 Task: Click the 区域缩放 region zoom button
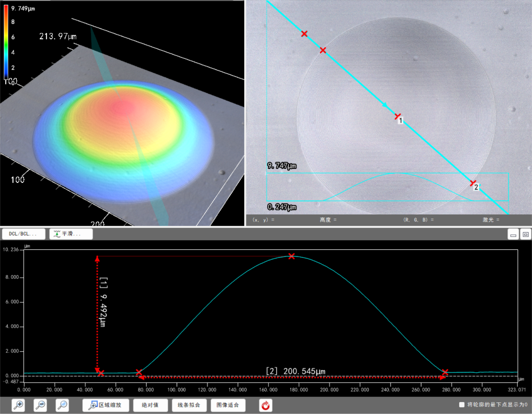pos(106,405)
